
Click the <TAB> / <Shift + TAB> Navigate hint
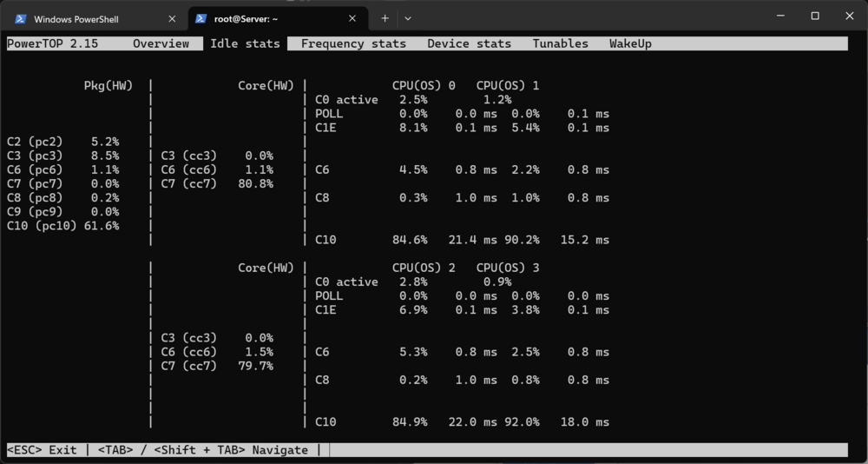(x=202, y=449)
